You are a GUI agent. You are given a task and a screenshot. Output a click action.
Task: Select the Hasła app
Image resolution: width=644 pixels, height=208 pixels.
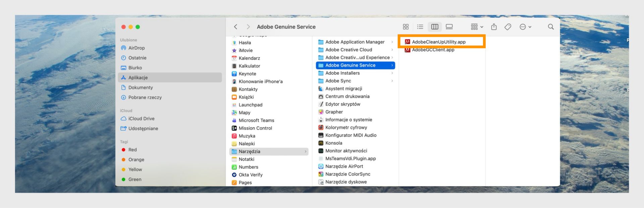coord(269,43)
